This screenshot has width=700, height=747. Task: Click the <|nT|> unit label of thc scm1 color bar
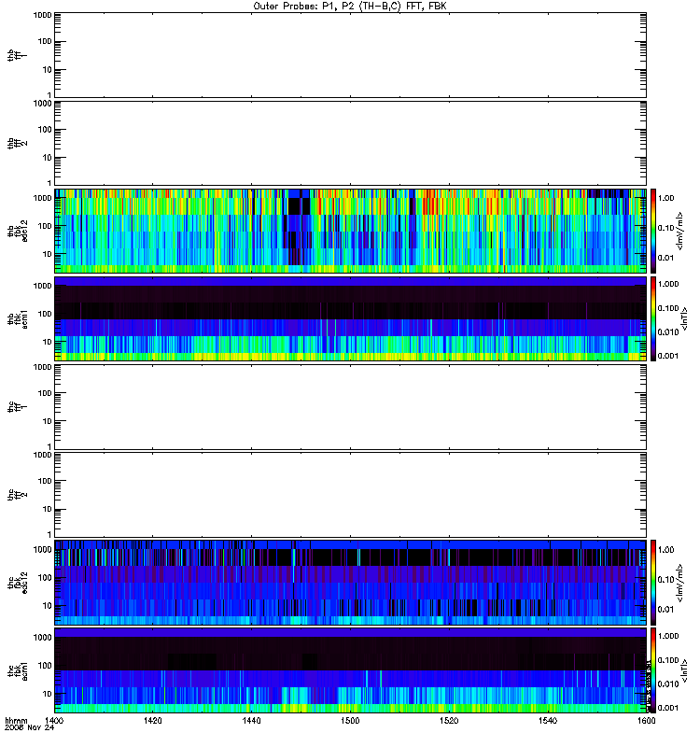pos(684,670)
